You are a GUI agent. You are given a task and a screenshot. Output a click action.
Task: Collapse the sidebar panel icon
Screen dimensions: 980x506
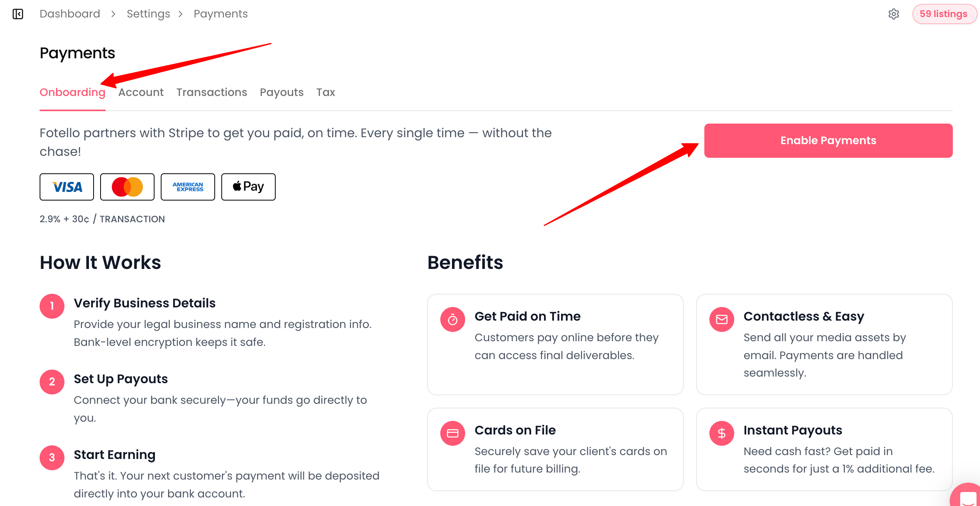(18, 14)
